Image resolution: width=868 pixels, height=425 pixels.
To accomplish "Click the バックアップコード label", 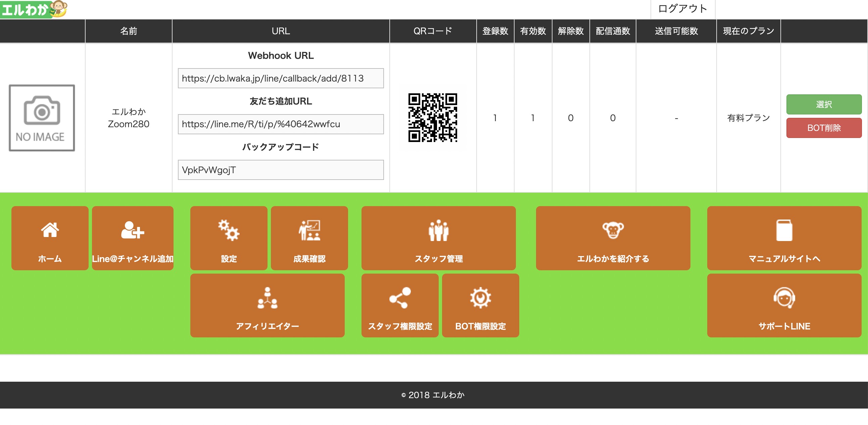I will [281, 147].
